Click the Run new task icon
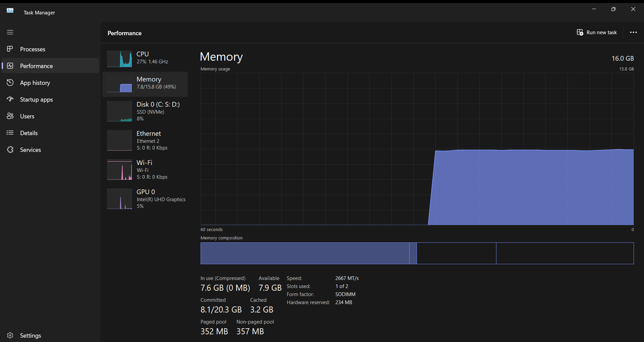Image resolution: width=644 pixels, height=342 pixels. 580,32
